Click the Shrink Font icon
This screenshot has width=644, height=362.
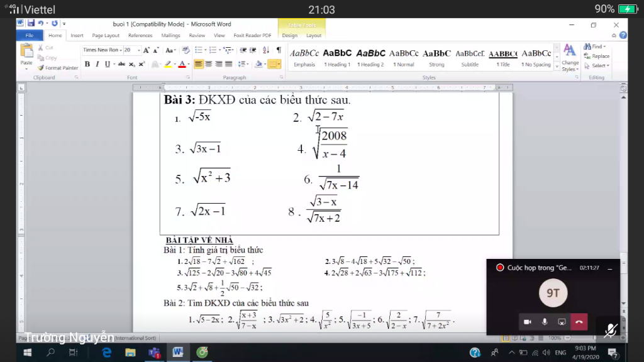pyautogui.click(x=156, y=50)
